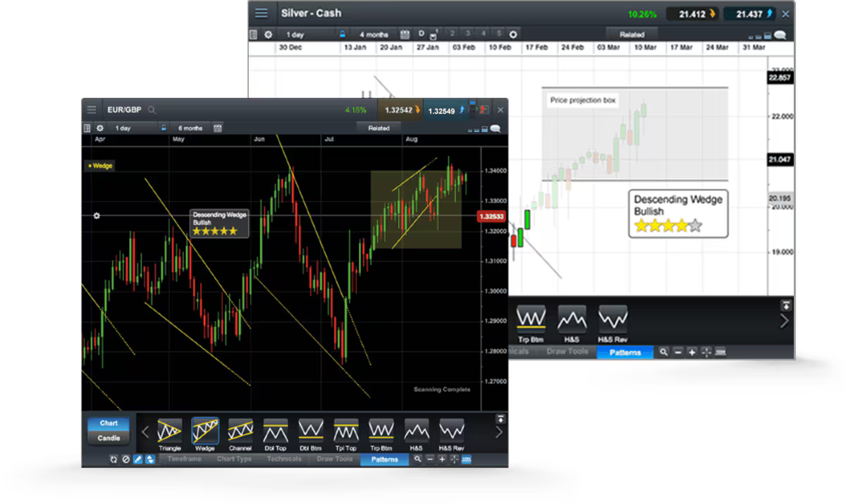Screen dimensions: 846x504
Task: Toggle the pencil draw mode icon
Action: click(x=138, y=460)
